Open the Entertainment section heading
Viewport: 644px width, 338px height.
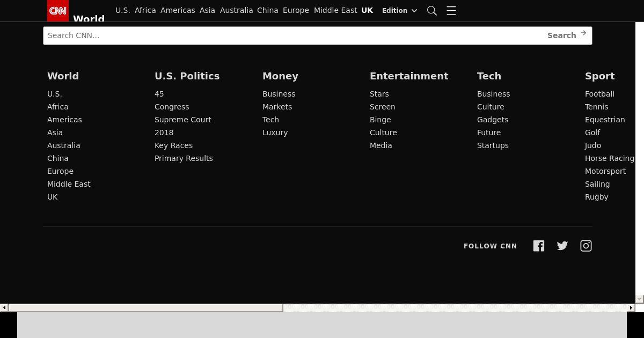click(x=409, y=76)
